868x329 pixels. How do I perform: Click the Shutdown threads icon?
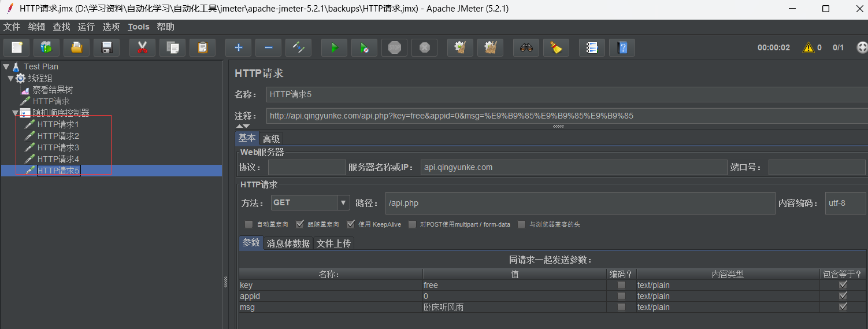424,47
